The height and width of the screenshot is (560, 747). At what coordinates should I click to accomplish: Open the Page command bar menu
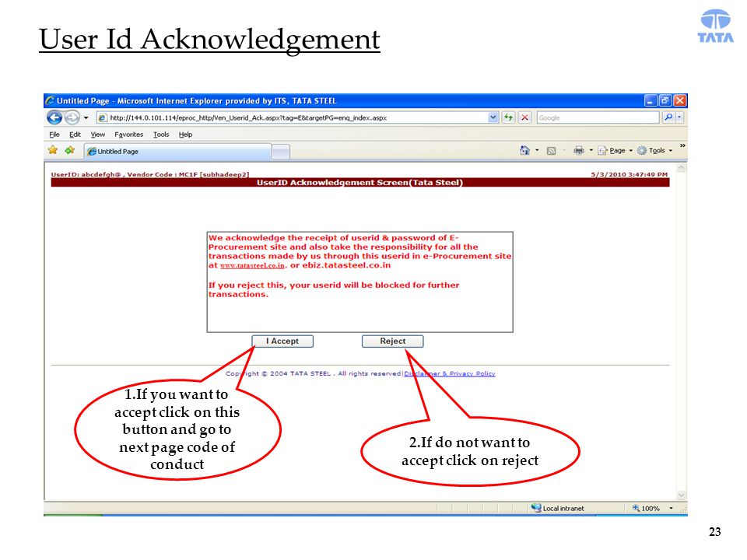[x=615, y=150]
